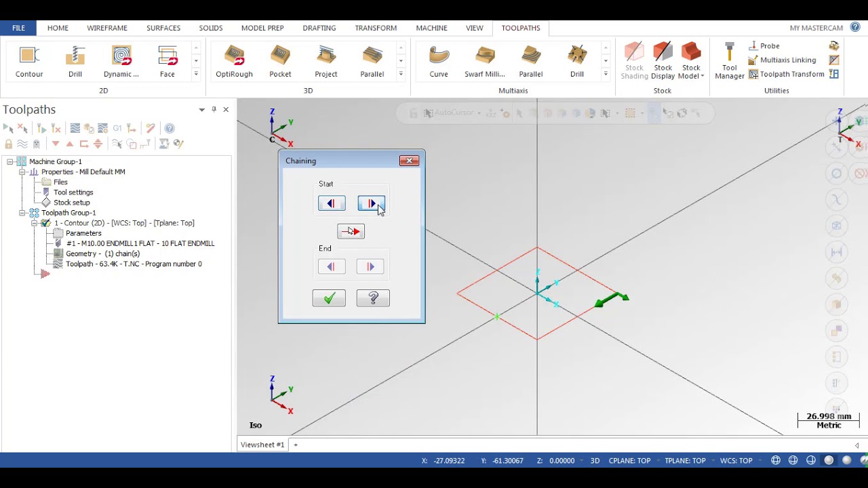The width and height of the screenshot is (868, 488).
Task: Open the SURFACES ribbon tab
Action: pos(163,28)
